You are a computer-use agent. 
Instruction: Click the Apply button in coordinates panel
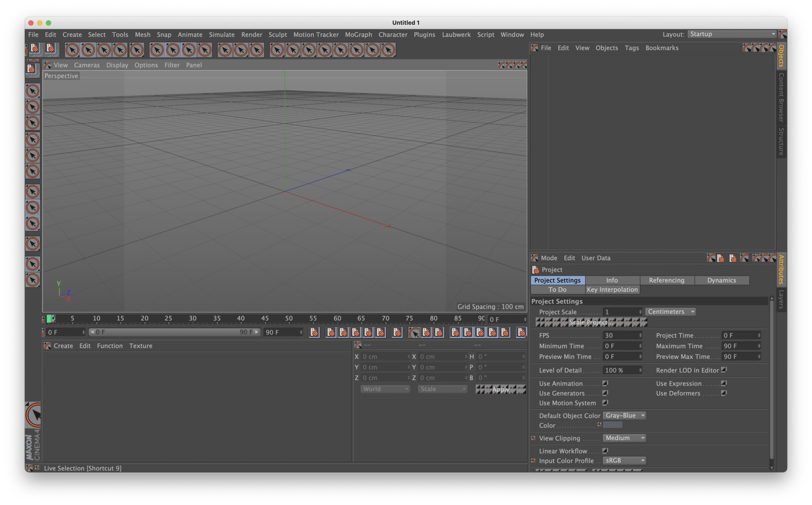tap(501, 389)
